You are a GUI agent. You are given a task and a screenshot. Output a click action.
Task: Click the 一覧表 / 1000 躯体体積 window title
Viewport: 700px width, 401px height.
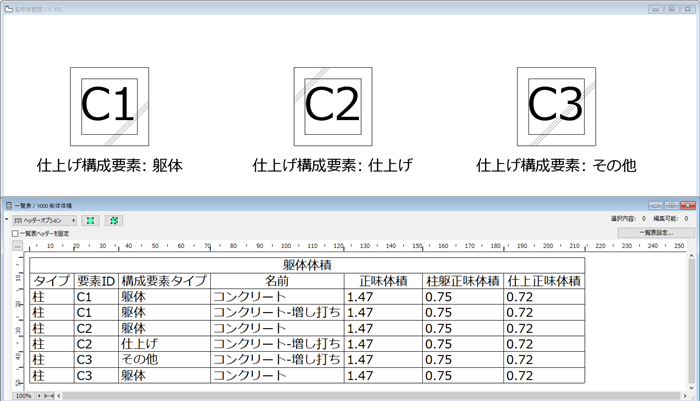(43, 206)
